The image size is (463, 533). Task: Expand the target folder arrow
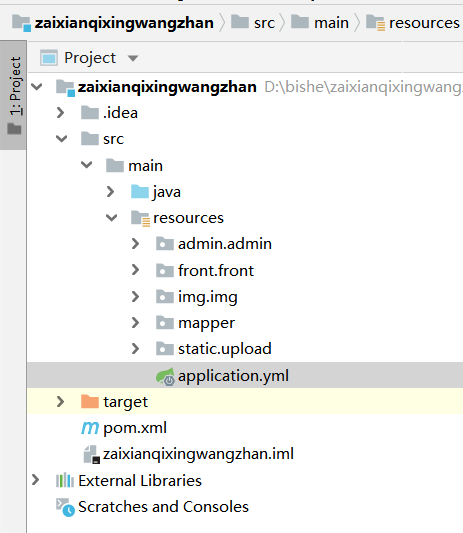click(x=61, y=401)
